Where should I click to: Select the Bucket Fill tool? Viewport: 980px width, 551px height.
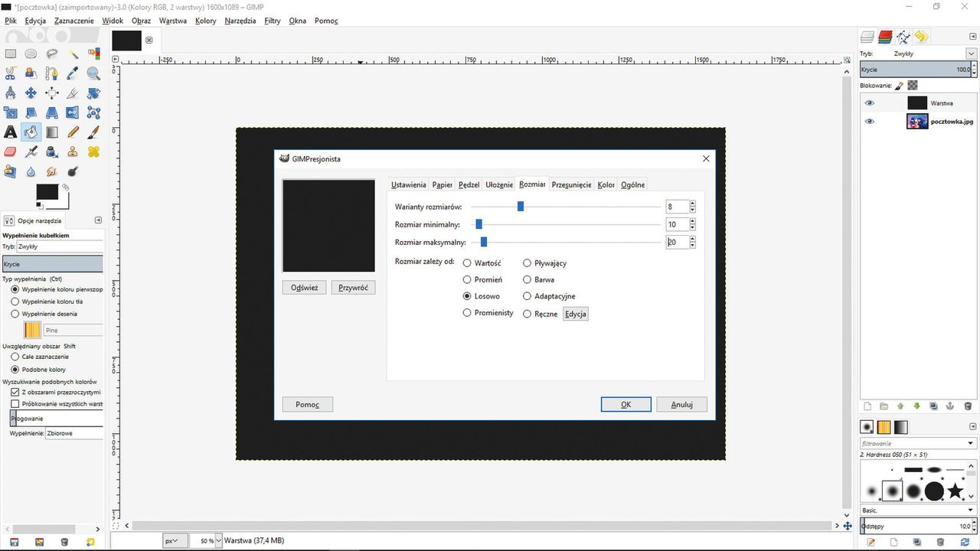pos(31,132)
